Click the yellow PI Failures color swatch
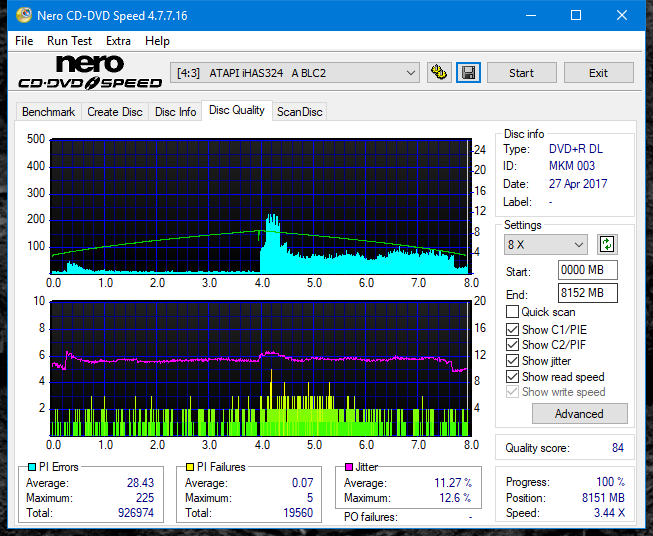Screen dimensions: 653x536 point(190,467)
